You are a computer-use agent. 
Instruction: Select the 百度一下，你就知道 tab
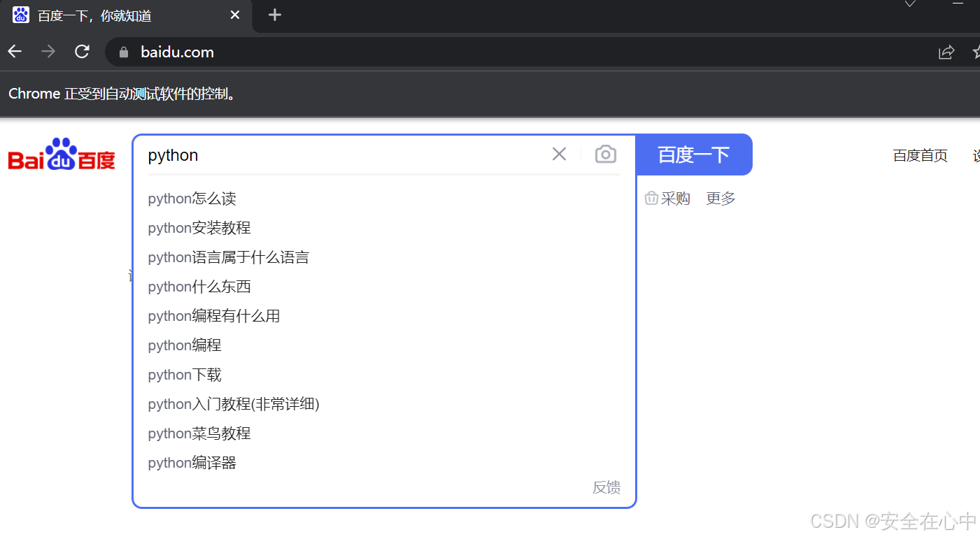pos(127,15)
